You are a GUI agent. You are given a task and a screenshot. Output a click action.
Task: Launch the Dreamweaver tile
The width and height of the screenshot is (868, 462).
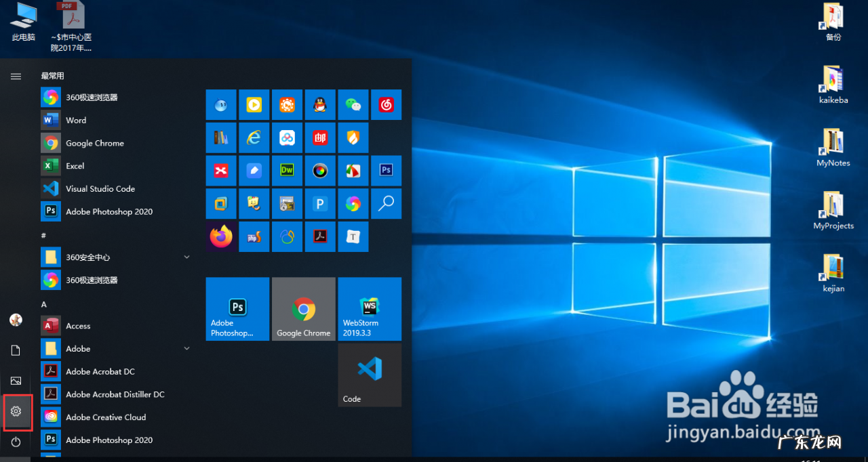pos(288,171)
